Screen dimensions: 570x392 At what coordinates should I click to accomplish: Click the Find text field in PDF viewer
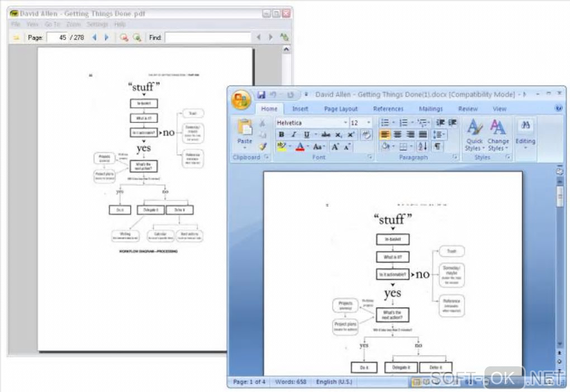[208, 37]
